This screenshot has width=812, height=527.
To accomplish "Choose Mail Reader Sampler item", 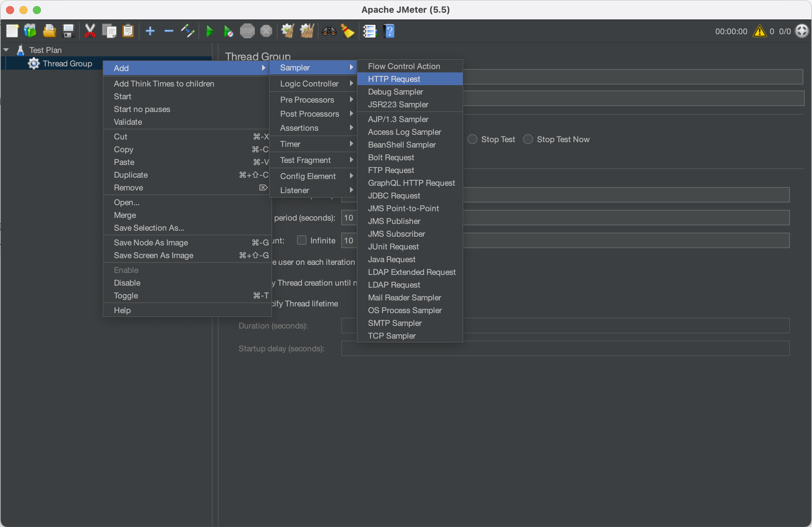I will coord(410,297).
